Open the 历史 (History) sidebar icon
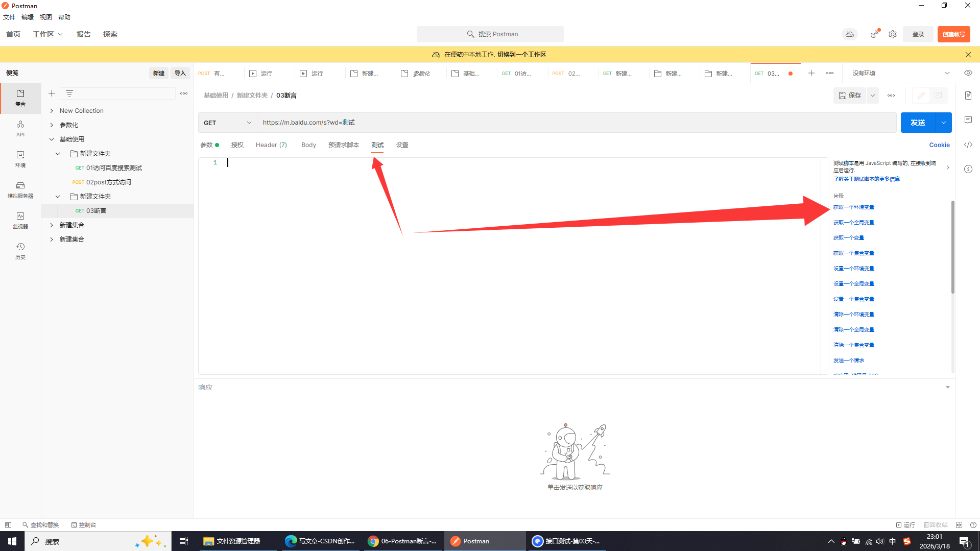The width and height of the screenshot is (980, 551). click(20, 251)
